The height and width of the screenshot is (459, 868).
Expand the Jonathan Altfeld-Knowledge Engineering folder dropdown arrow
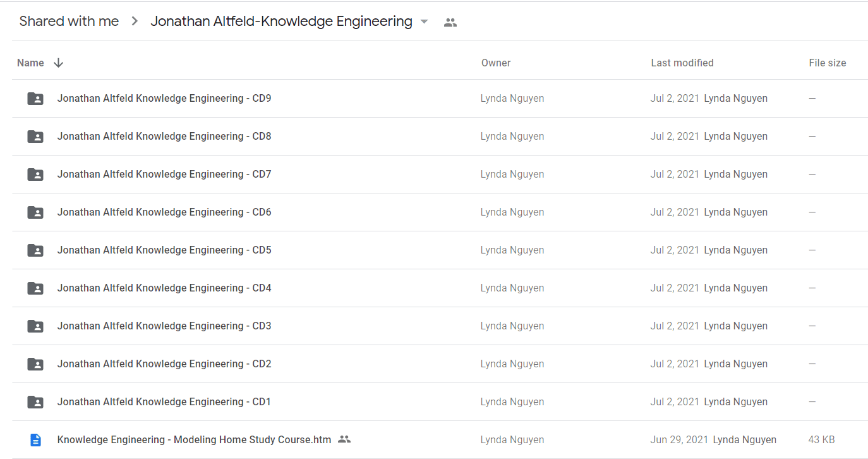[x=425, y=21]
